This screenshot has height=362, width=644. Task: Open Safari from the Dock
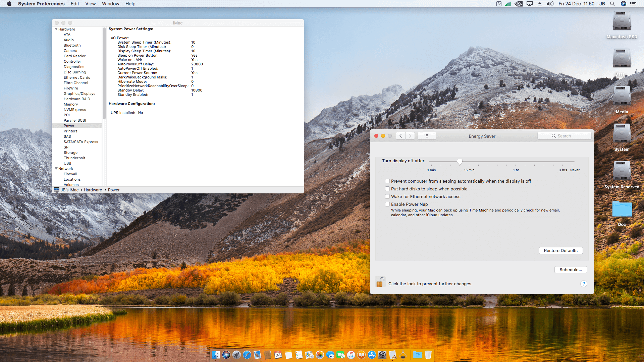click(x=247, y=355)
